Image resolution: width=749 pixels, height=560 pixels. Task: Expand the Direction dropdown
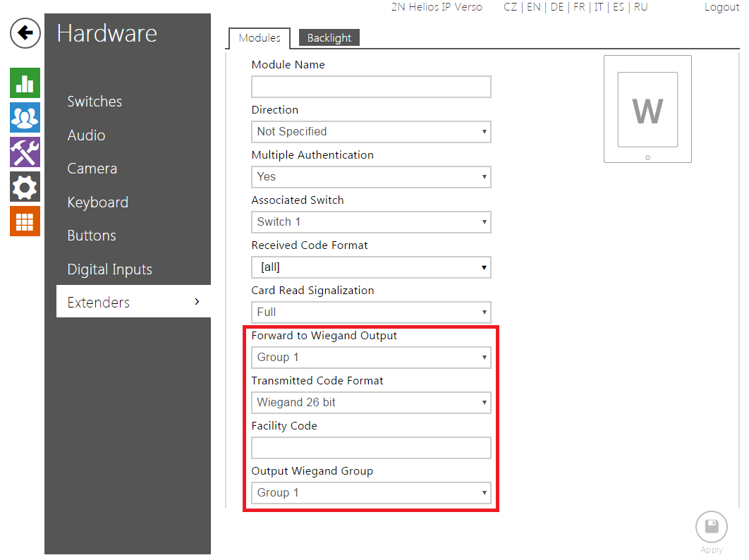(371, 132)
